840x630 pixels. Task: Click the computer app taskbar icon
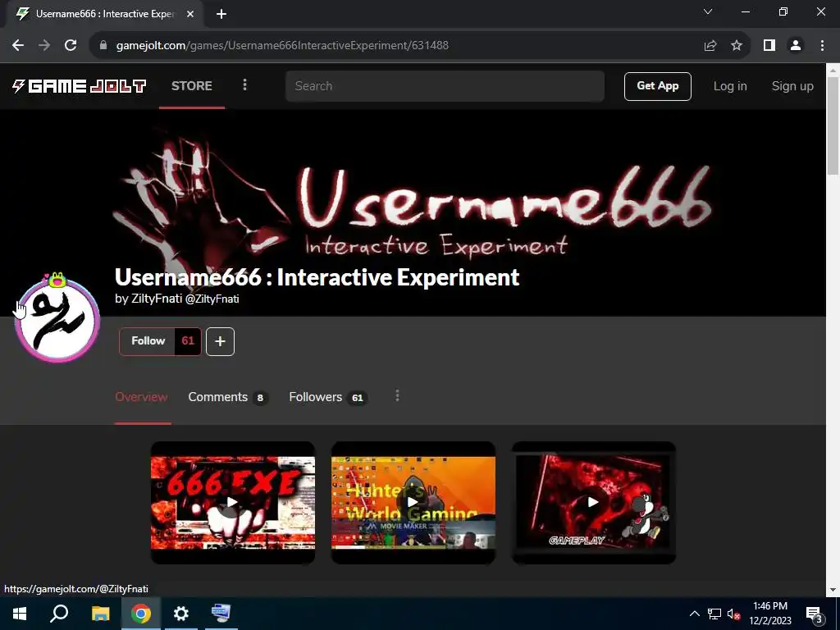click(x=221, y=614)
